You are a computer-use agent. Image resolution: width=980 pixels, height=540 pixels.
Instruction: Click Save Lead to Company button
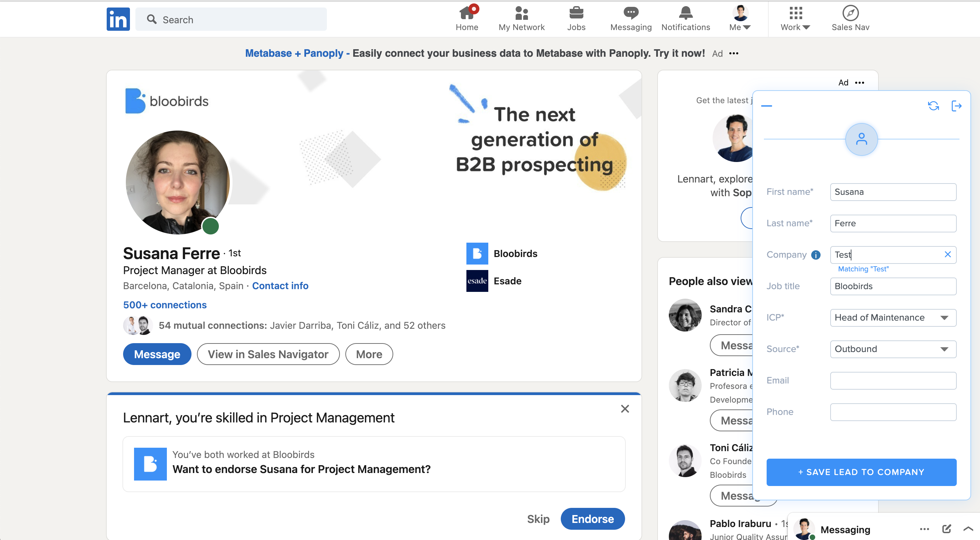(x=861, y=472)
